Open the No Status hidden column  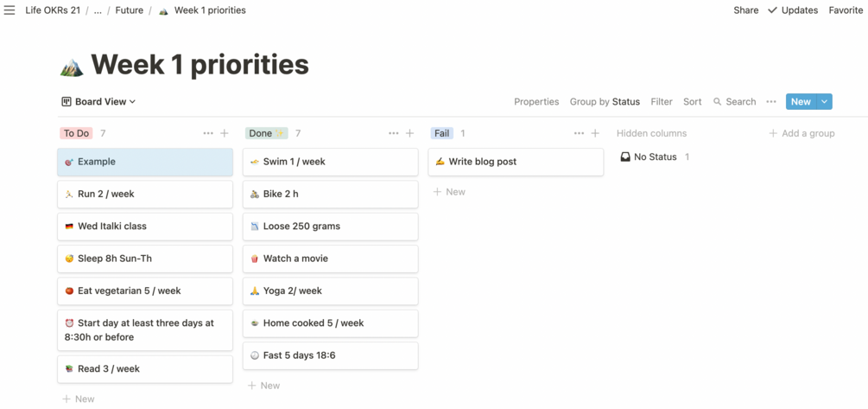[655, 157]
